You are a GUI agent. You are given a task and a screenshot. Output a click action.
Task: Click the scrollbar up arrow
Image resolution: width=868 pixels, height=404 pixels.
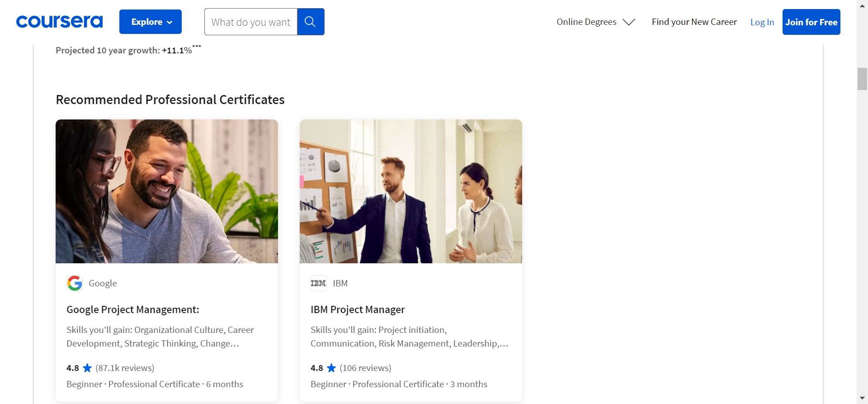[x=862, y=5]
